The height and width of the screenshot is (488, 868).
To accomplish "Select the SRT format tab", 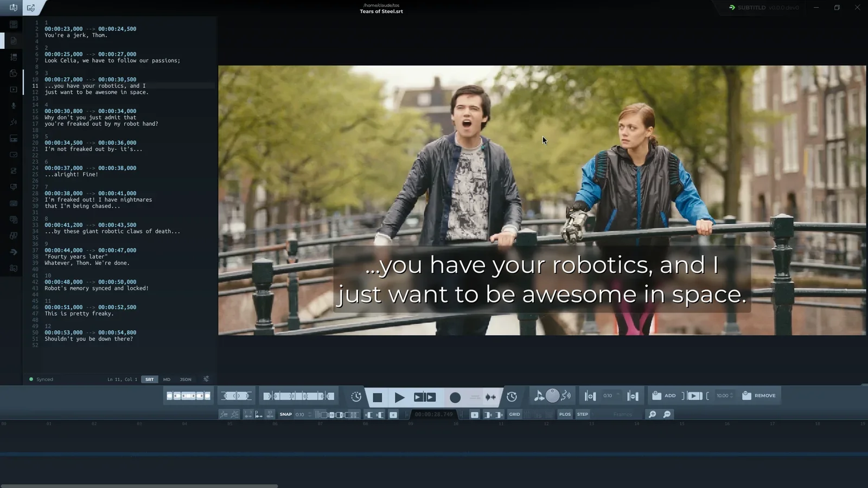I will [149, 380].
